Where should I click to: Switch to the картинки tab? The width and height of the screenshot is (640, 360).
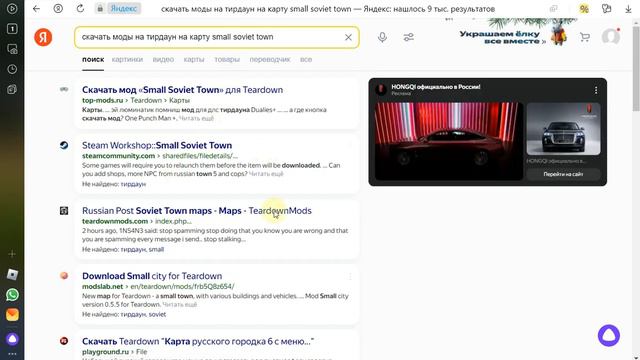click(x=127, y=60)
